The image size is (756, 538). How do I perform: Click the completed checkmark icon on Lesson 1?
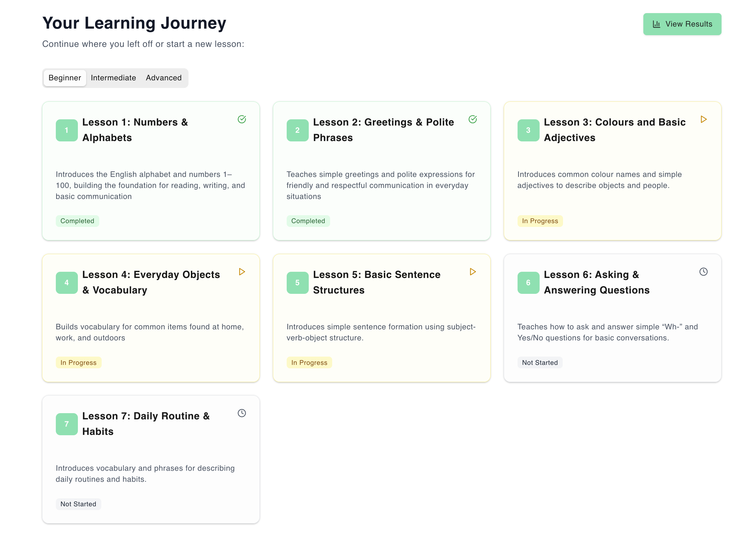click(242, 119)
